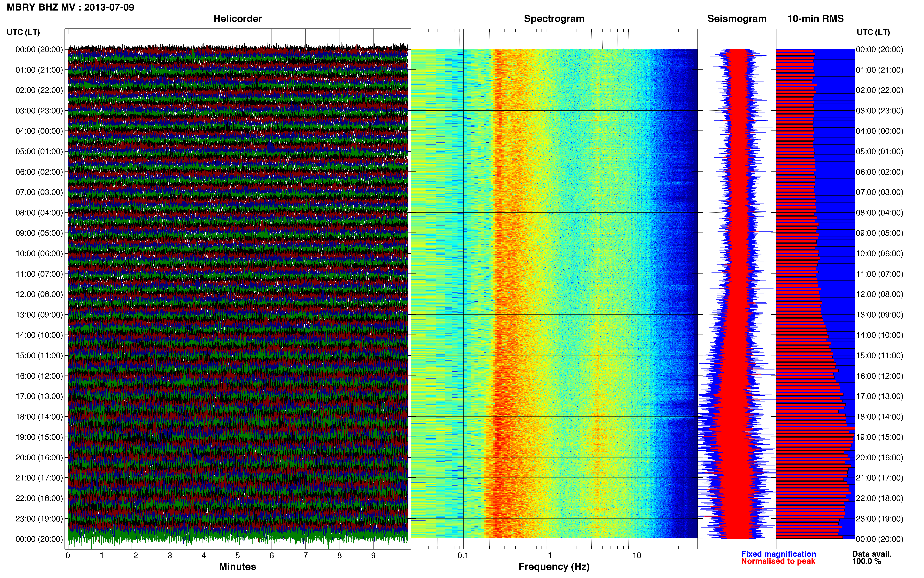Click the left '08:00 (04:00)' time label
The height and width of the screenshot is (578, 924).
[x=39, y=213]
